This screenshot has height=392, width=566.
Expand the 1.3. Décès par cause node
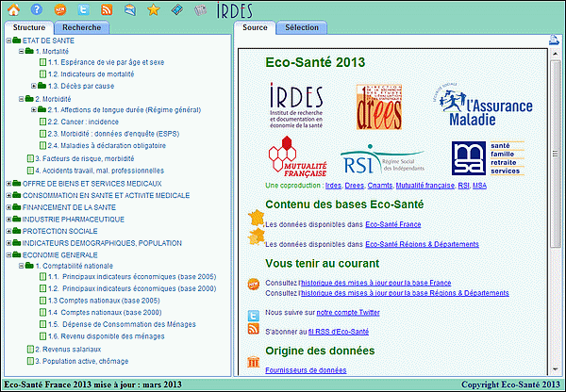tap(34, 86)
